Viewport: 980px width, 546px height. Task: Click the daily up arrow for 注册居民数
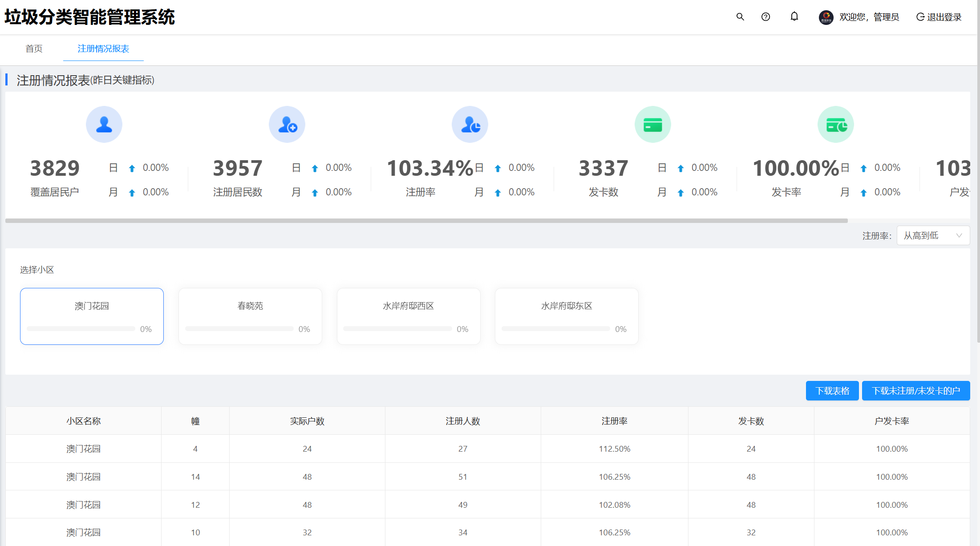coord(315,168)
